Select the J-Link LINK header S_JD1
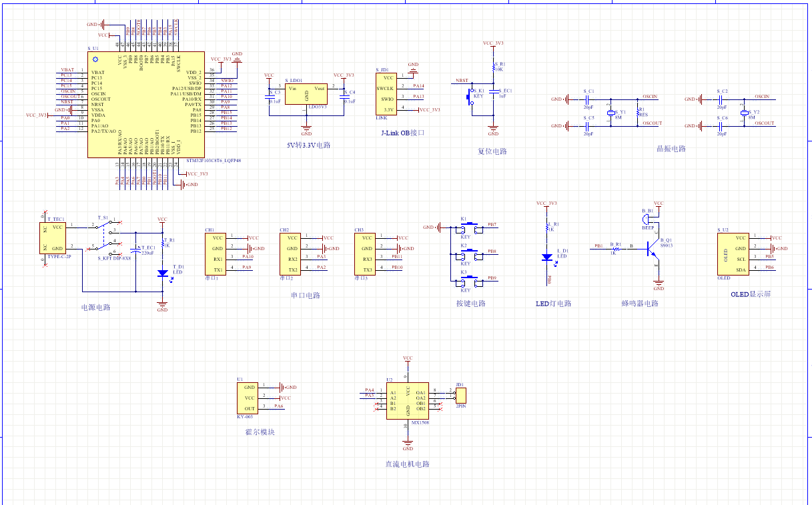812x505 pixels. 386,93
